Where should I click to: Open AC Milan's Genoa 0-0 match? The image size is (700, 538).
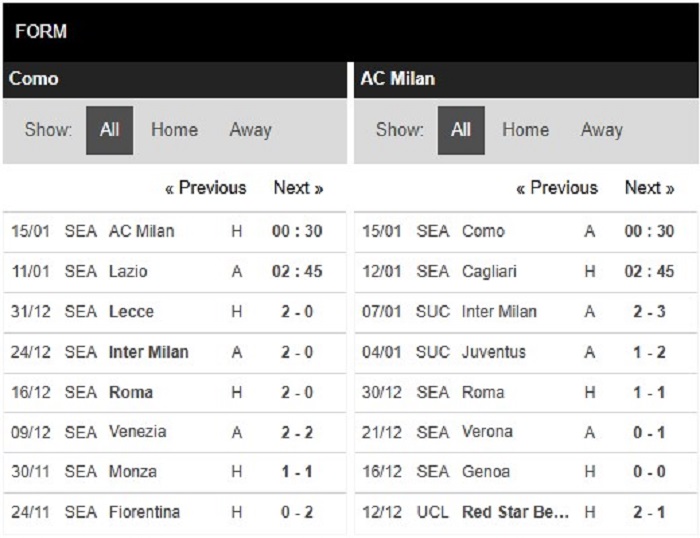pyautogui.click(x=526, y=472)
